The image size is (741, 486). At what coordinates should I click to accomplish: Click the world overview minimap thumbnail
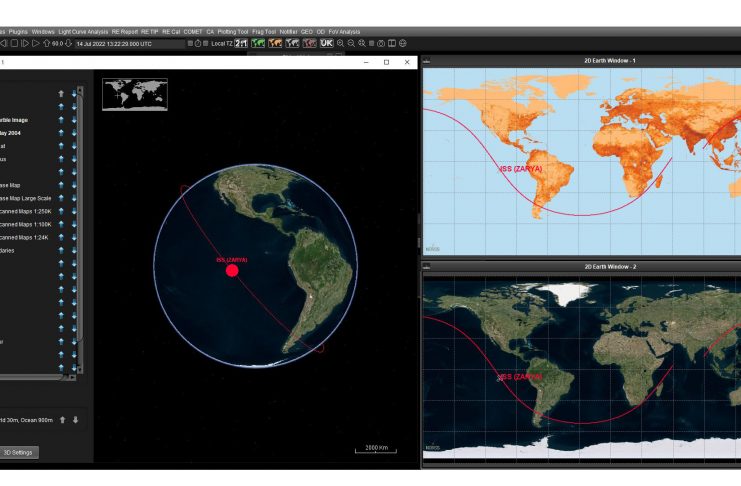point(135,94)
